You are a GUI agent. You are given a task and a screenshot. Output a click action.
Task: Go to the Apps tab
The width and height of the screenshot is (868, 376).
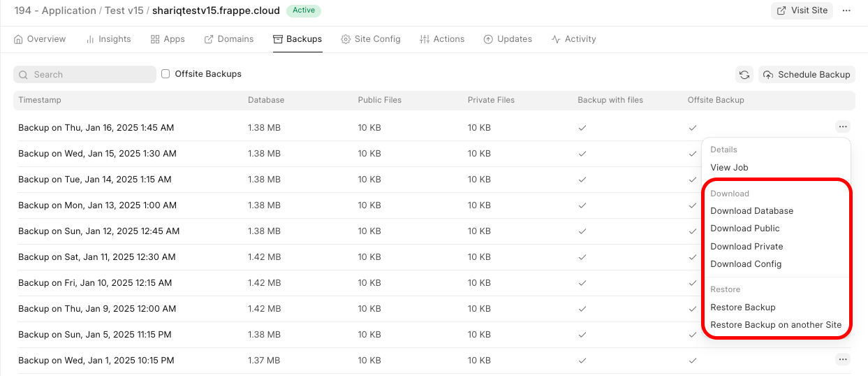coord(168,39)
